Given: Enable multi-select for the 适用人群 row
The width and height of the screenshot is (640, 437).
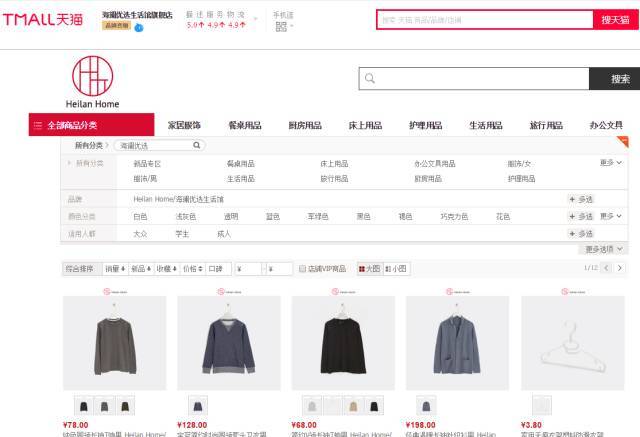Looking at the screenshot, I should [581, 233].
